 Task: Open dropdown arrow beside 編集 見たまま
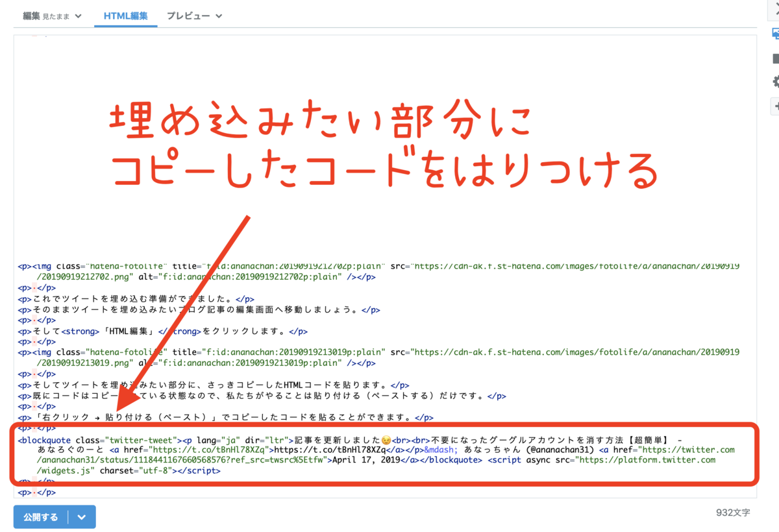[78, 16]
